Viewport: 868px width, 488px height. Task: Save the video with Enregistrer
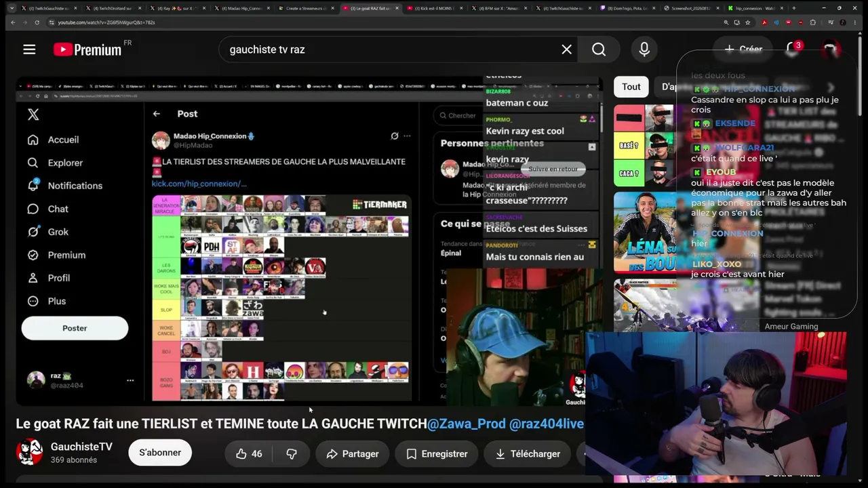[437, 454]
